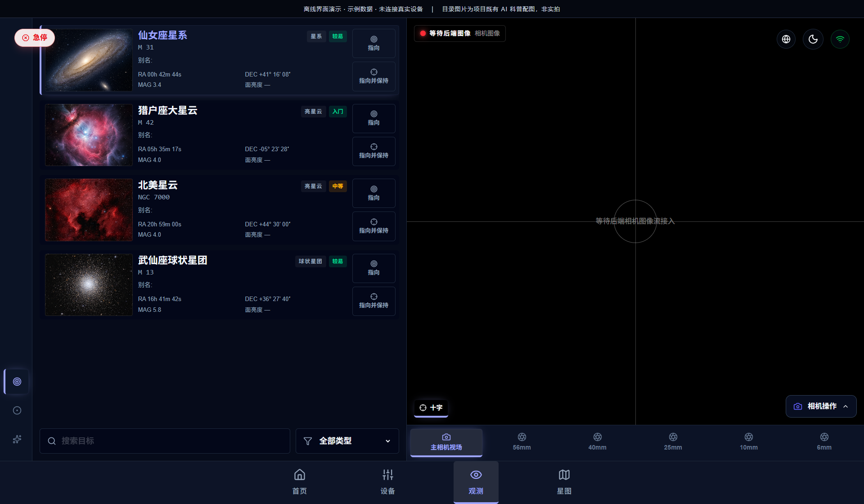The height and width of the screenshot is (504, 864).
Task: Click 指向并保持 for 猎户座大星云
Action: pos(373,151)
